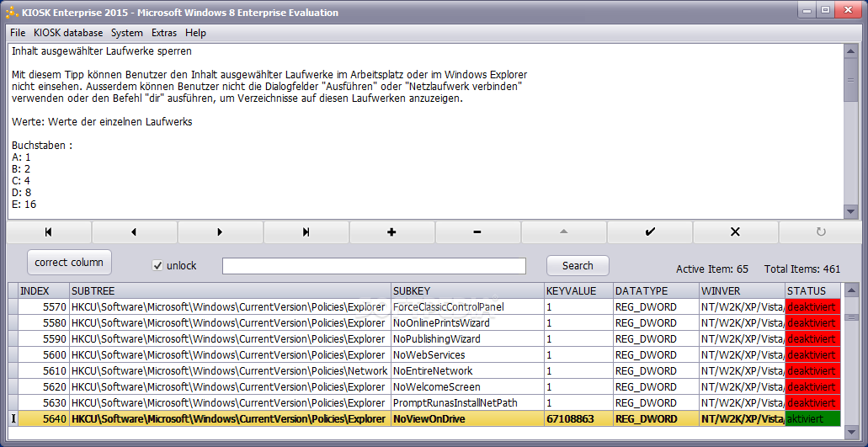Cancel the edit with the X button
This screenshot has width=868, height=447.
tap(735, 232)
